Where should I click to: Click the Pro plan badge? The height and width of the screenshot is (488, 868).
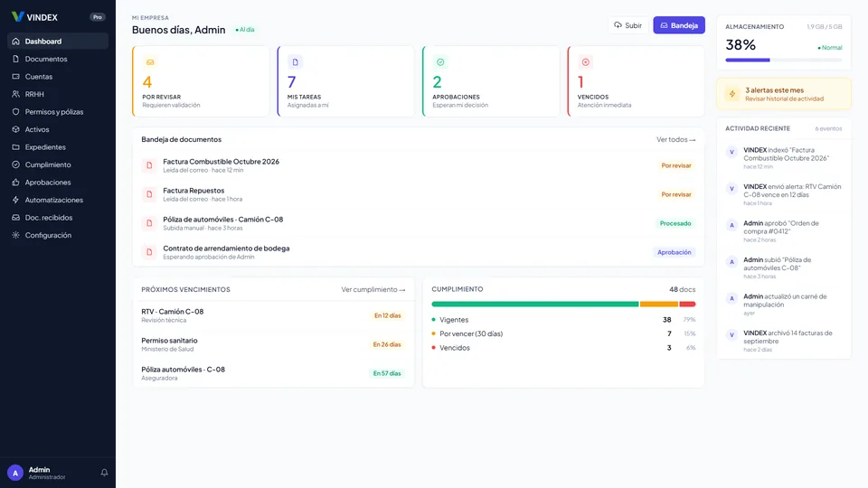[98, 17]
